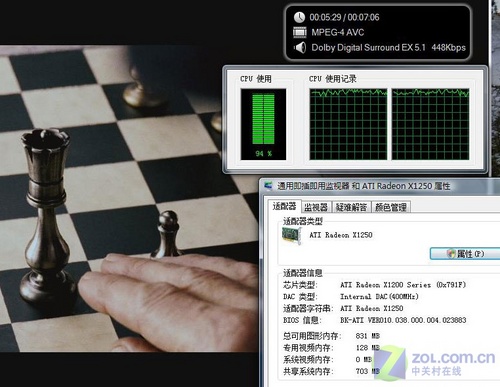Click the BIOS 信息 label
The image size is (500, 387).
(x=302, y=320)
